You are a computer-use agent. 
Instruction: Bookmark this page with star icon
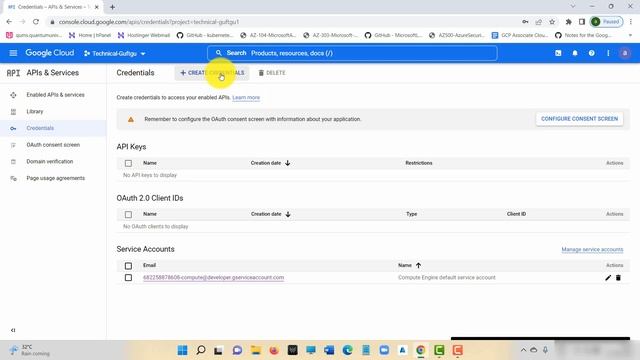[x=552, y=22]
